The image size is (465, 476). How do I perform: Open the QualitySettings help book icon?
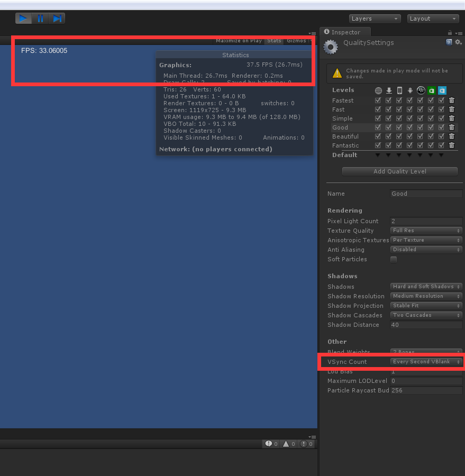pyautogui.click(x=449, y=42)
